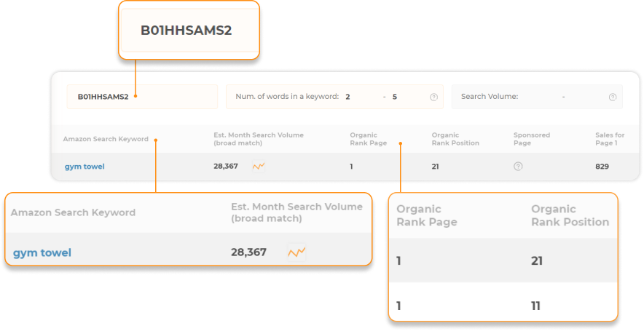Click question mark icon in Sponsored Page cell
The width and height of the screenshot is (644, 331).
(518, 167)
